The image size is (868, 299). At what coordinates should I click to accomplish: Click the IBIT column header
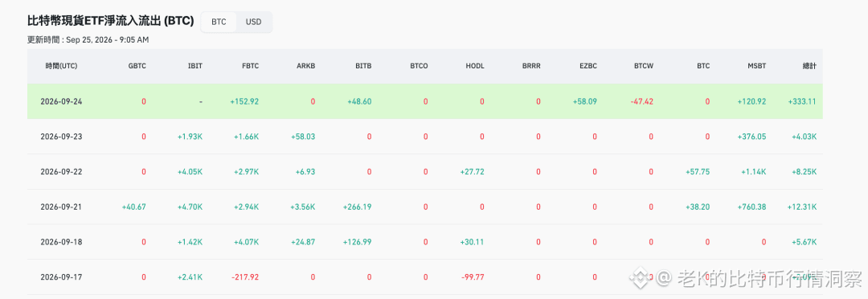tap(195, 66)
